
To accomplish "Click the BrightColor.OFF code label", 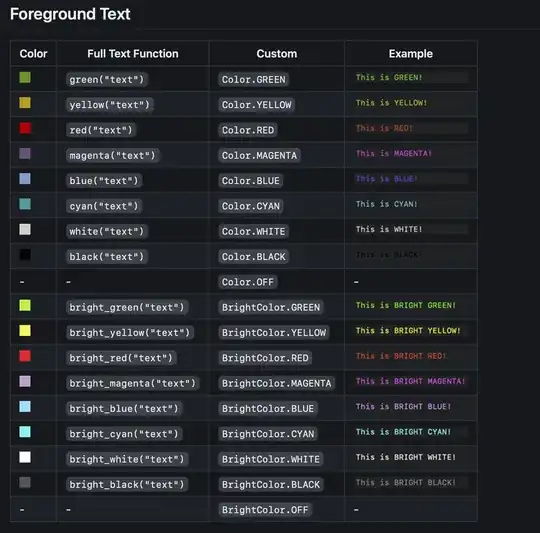I will [x=265, y=510].
